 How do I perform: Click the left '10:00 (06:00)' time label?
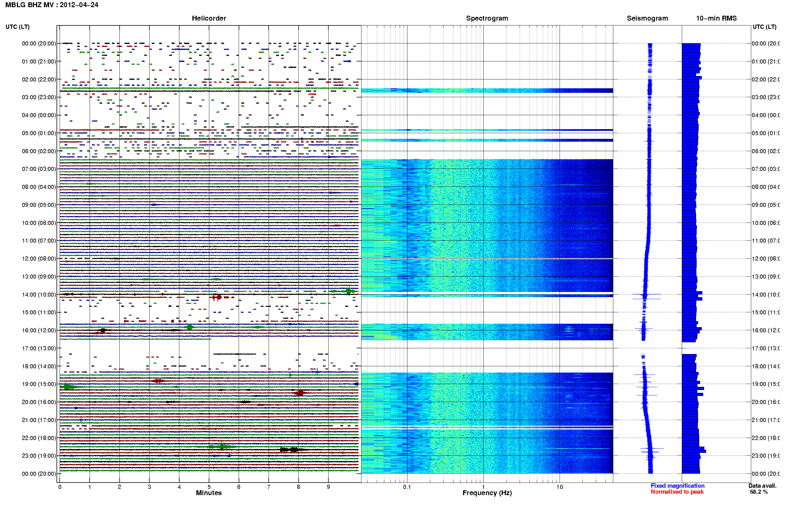(39, 223)
